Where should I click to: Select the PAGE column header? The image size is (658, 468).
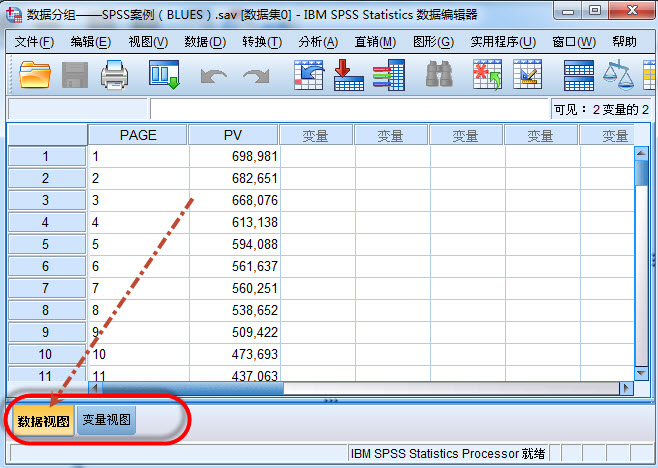click(x=138, y=135)
